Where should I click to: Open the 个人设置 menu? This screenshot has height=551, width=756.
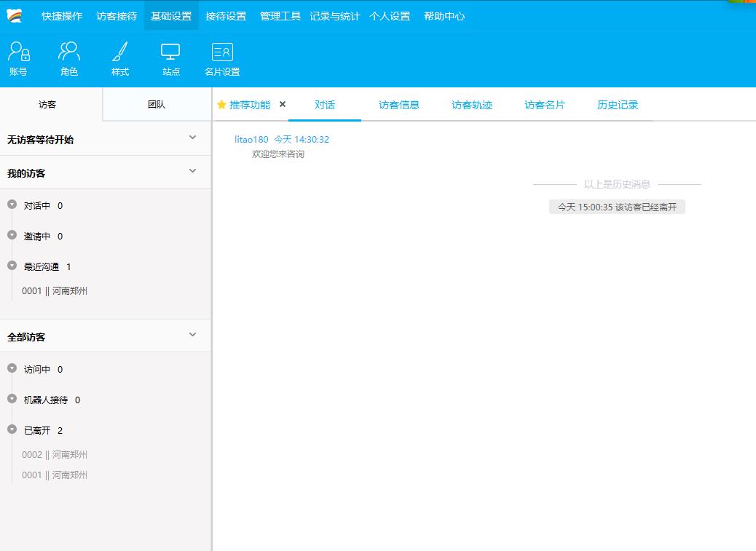tap(389, 15)
